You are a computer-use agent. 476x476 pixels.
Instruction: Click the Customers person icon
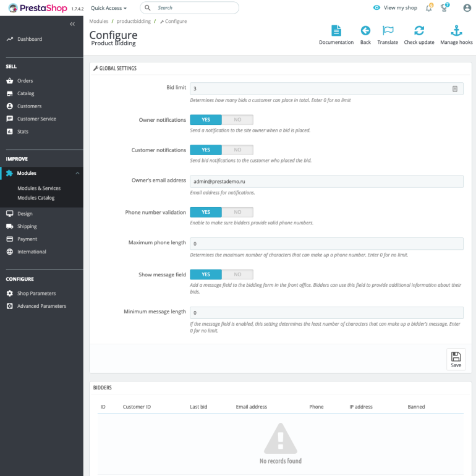10,106
